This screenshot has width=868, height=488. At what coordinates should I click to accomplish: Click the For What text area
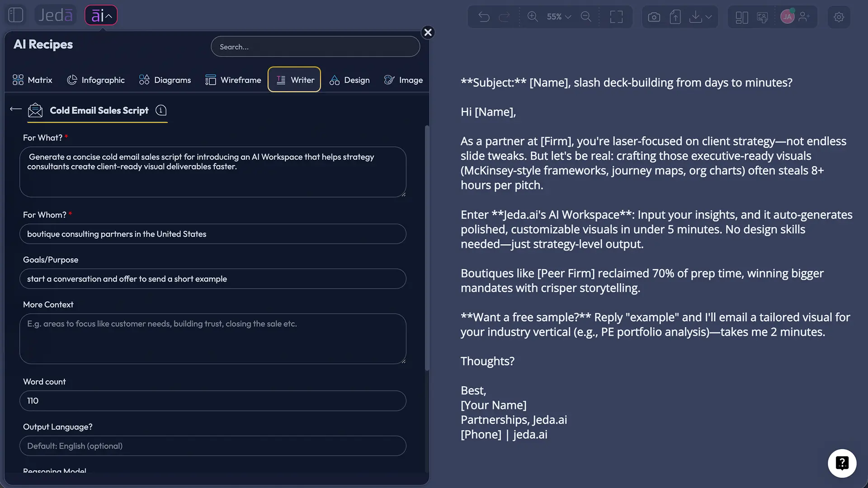[213, 172]
